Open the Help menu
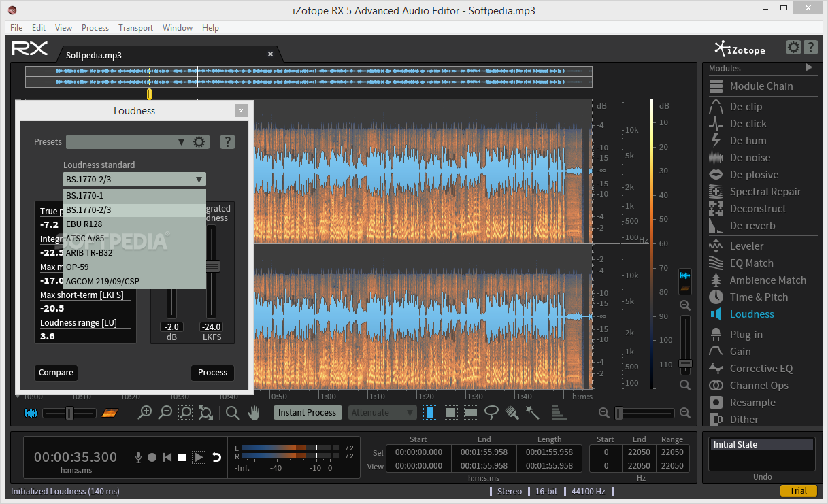Screen dimensions: 828x504 point(211,28)
